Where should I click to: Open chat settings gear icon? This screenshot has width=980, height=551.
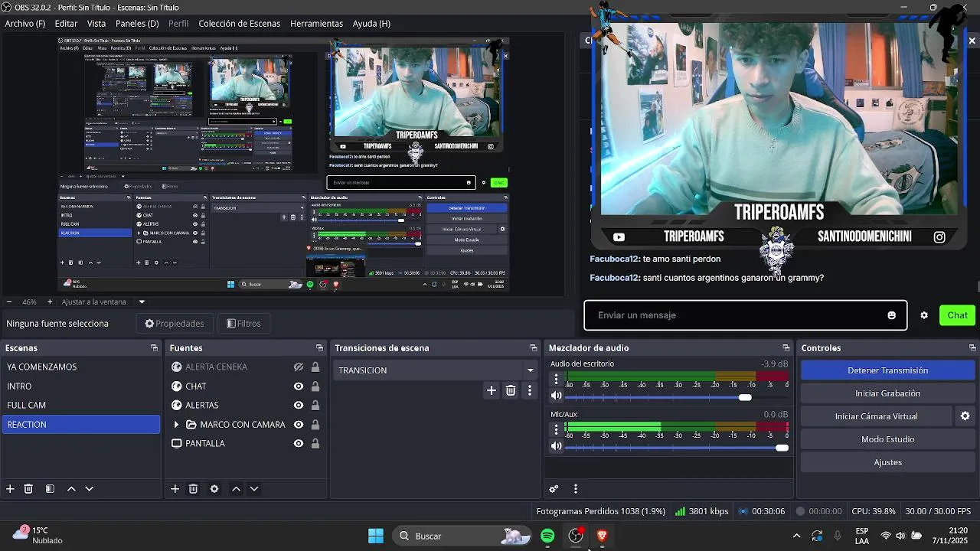pos(924,315)
